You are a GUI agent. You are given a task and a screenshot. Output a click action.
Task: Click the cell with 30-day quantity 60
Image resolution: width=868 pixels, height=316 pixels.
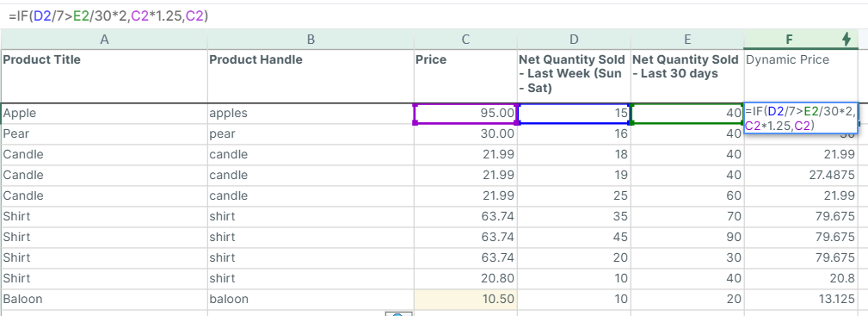click(x=687, y=195)
